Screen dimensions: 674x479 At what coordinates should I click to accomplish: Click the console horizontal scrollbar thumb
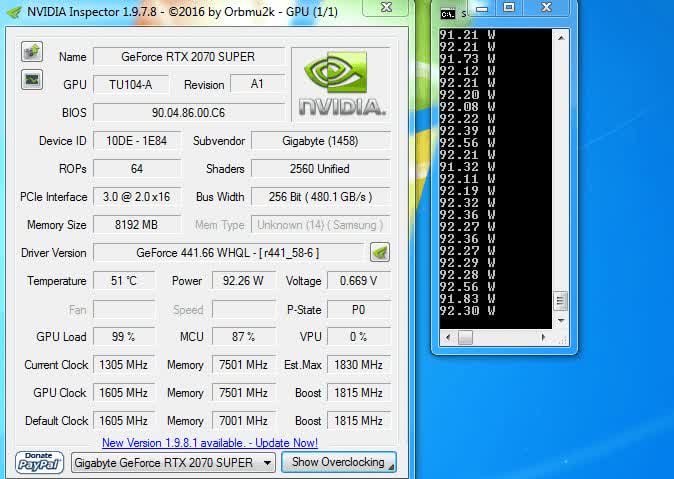466,337
